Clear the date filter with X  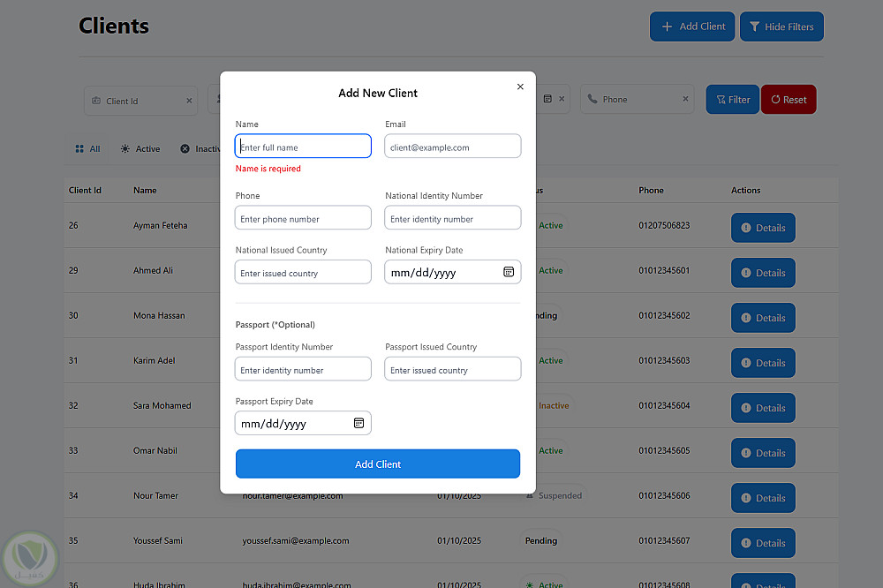562,99
